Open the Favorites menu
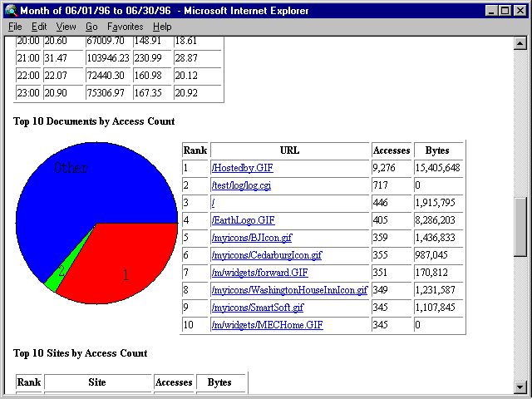This screenshot has height=399, width=532. click(126, 27)
